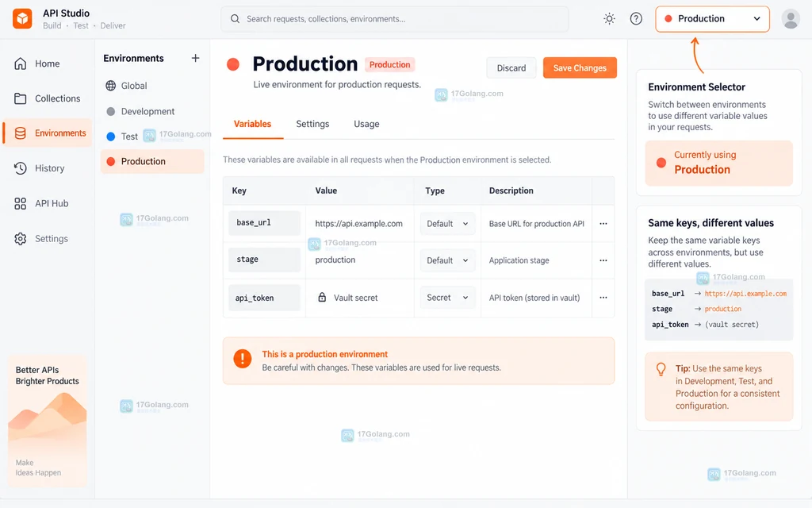Select Production in the Environments list
Viewport: 812px width, 508px height.
point(152,161)
